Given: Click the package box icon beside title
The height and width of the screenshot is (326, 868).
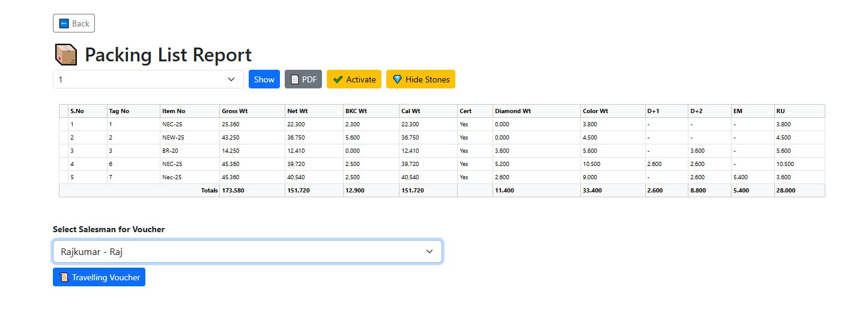Looking at the screenshot, I should click(x=65, y=55).
